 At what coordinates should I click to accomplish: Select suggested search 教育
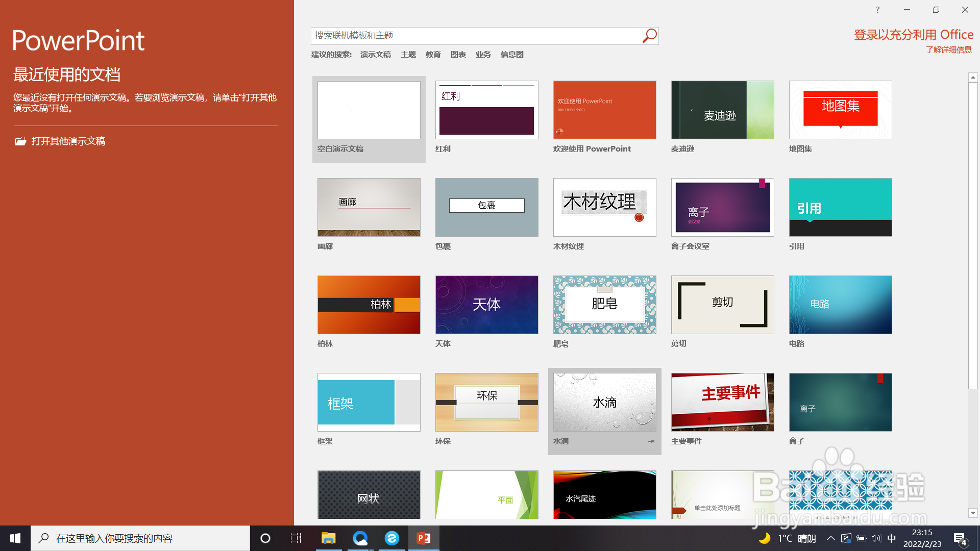433,55
